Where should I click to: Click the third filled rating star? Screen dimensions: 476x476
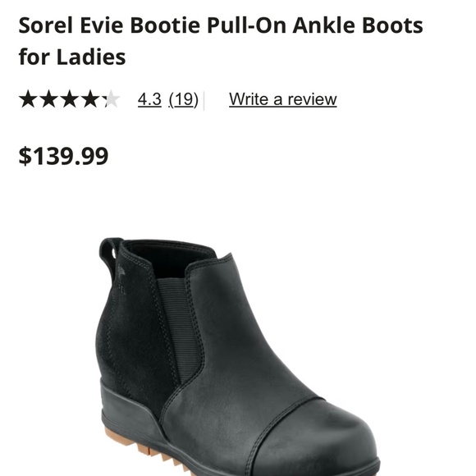click(x=70, y=99)
